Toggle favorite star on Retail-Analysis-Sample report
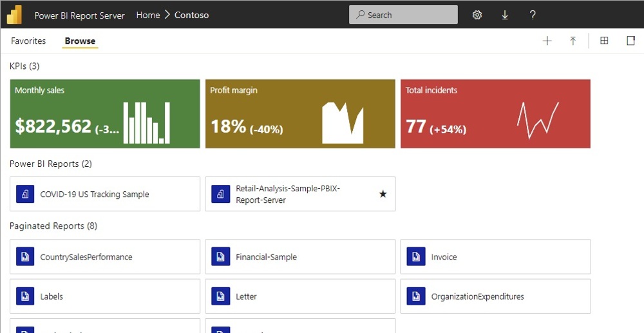Screen dimensions: 644x333 383,194
